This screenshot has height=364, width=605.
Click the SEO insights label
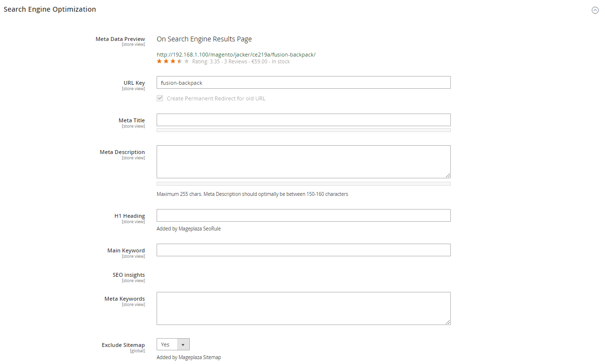point(129,275)
